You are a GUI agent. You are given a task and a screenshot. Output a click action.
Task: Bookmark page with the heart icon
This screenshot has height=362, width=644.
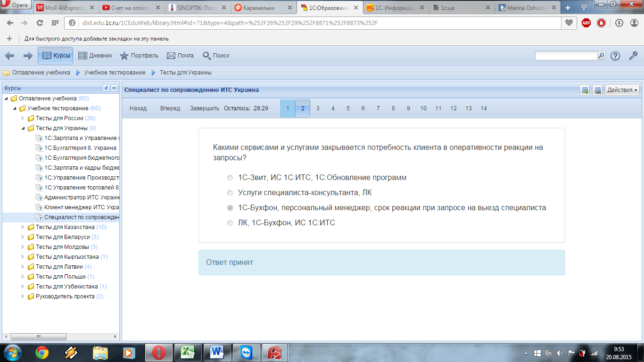(x=570, y=23)
